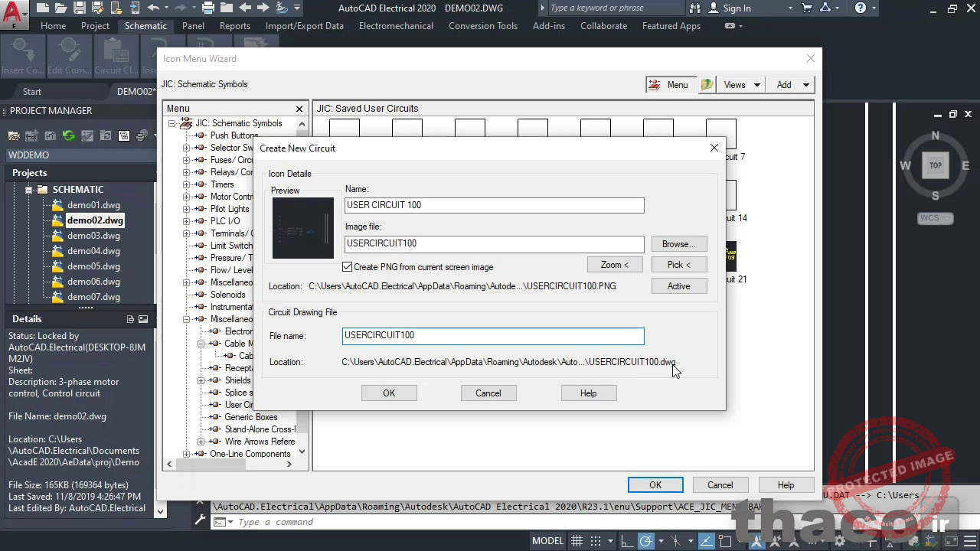Open the Add dropdown
The image size is (980, 551).
click(792, 85)
